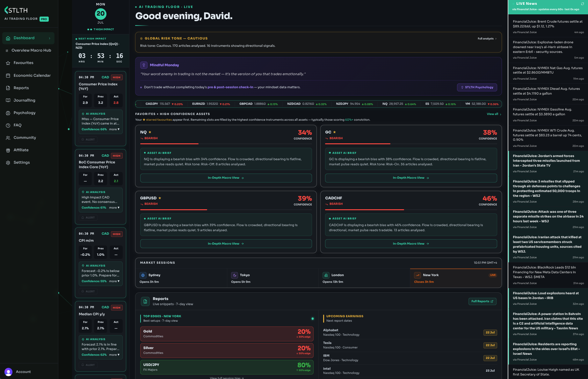Click the Mindful Monday lightbulb icon

(144, 65)
